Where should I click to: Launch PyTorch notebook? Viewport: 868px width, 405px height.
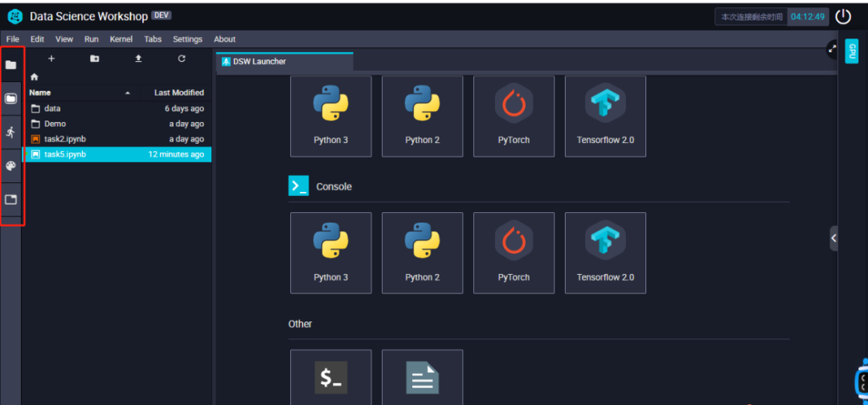(x=514, y=117)
